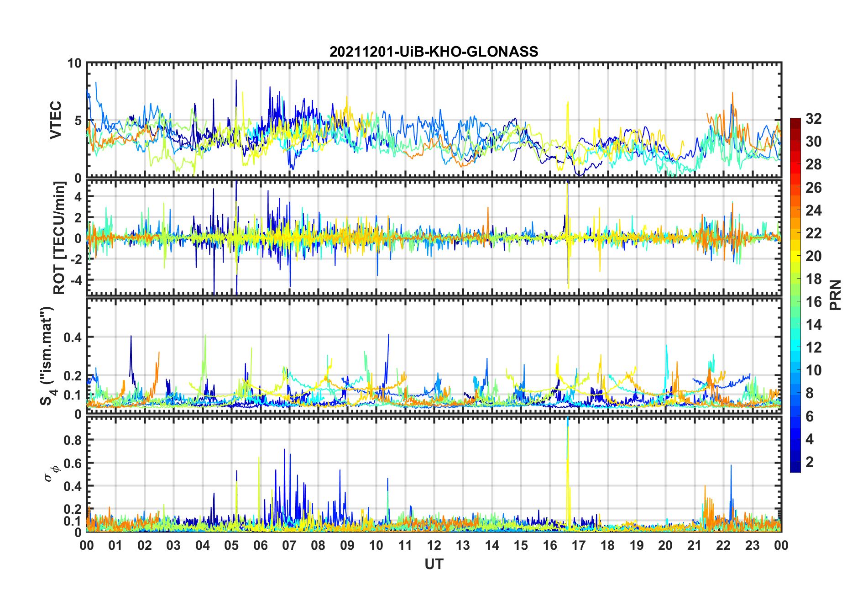Viewport: 868px width, 590px height.
Task: Select the VTEC y-axis label
Action: pyautogui.click(x=56, y=120)
